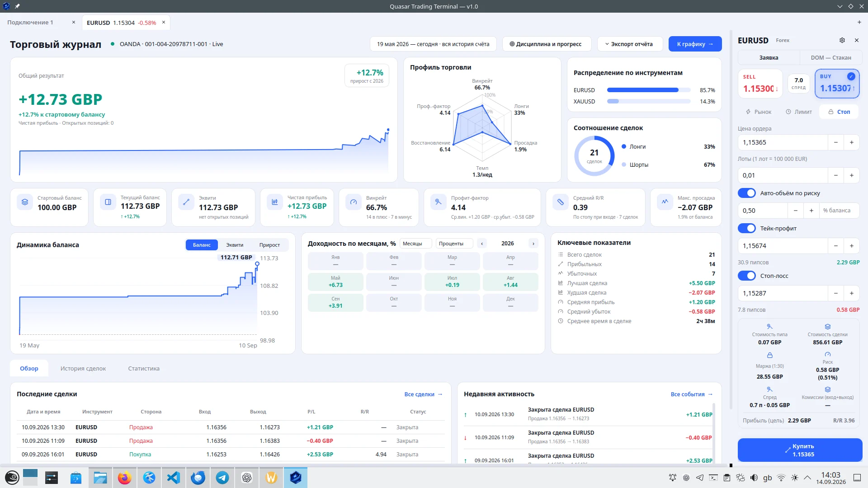Select the Рынок order type
This screenshot has width=868, height=488.
(758, 112)
